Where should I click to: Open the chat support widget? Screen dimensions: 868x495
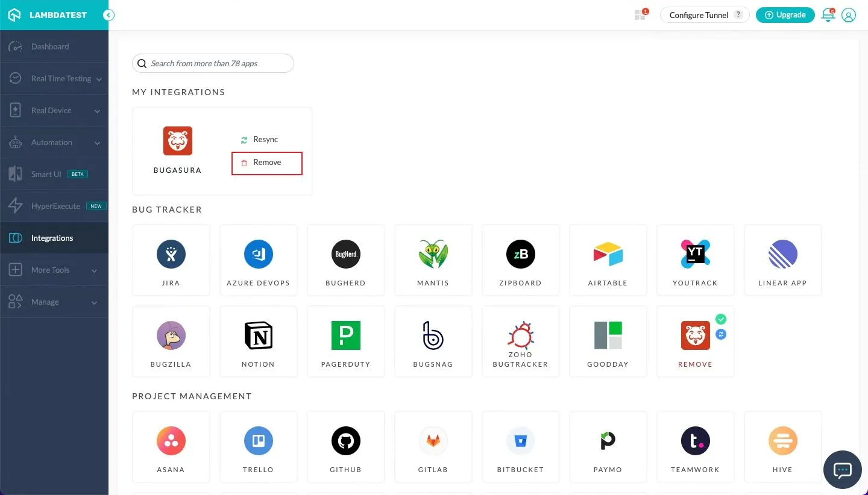click(x=842, y=470)
